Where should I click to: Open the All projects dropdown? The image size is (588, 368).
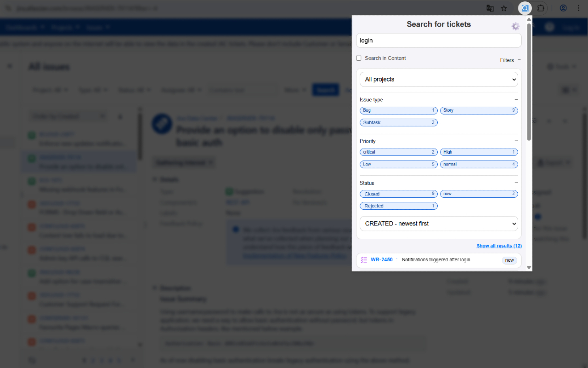[x=438, y=79]
